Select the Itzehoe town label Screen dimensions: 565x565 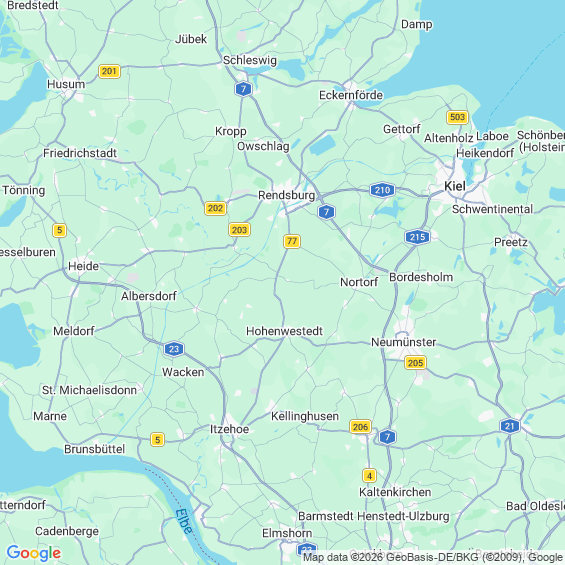click(x=230, y=429)
